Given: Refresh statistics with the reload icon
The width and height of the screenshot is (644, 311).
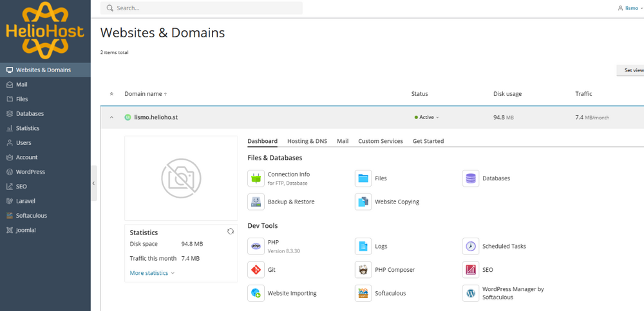Looking at the screenshot, I should click(231, 231).
